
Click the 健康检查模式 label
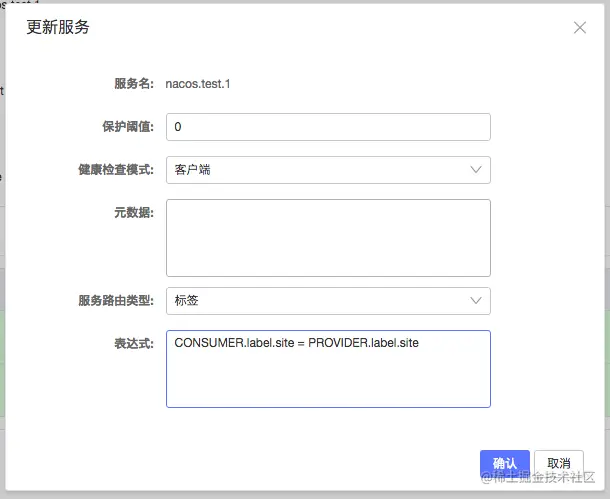pyautogui.click(x=116, y=170)
